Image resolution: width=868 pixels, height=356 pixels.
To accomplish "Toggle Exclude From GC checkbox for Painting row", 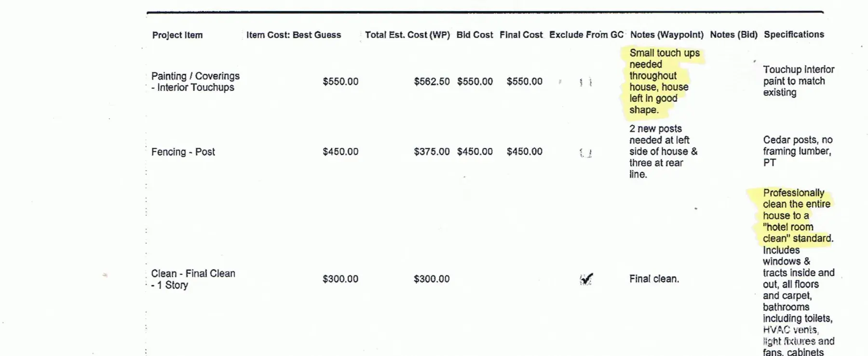I will [585, 82].
